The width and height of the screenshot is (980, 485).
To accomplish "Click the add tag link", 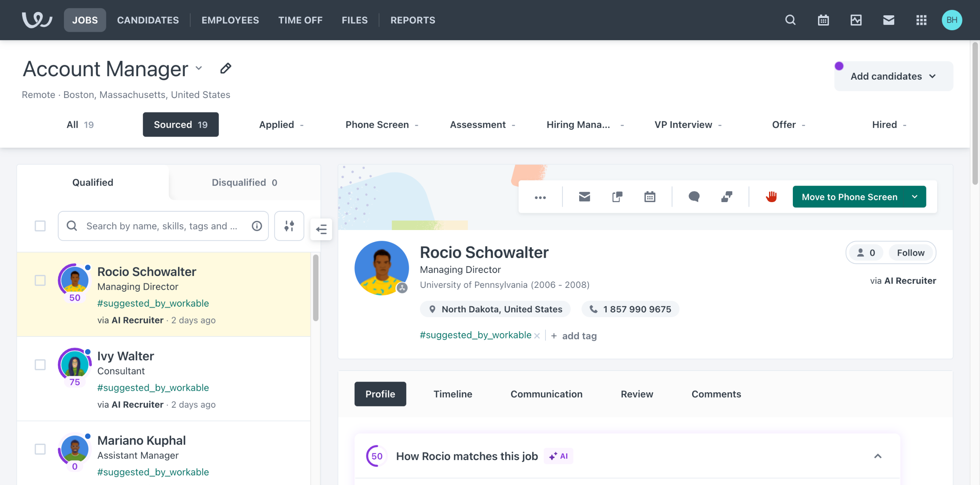I will (x=574, y=336).
